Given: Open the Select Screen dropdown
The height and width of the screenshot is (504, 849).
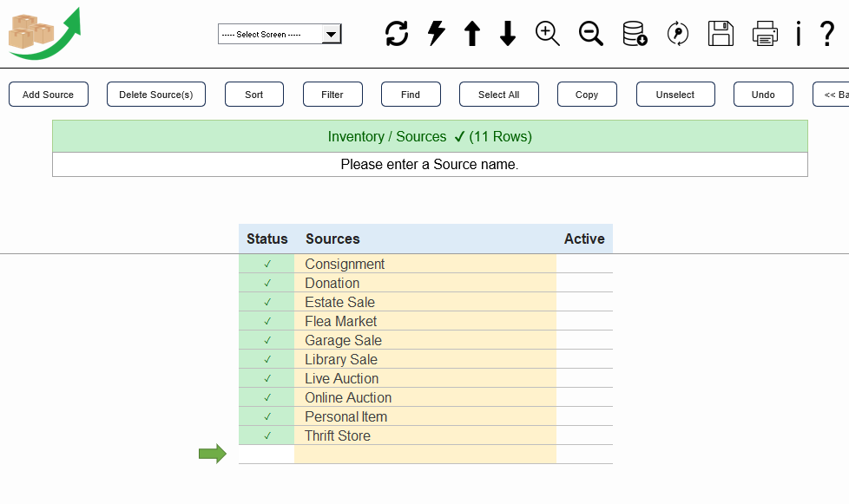Looking at the screenshot, I should point(280,34).
